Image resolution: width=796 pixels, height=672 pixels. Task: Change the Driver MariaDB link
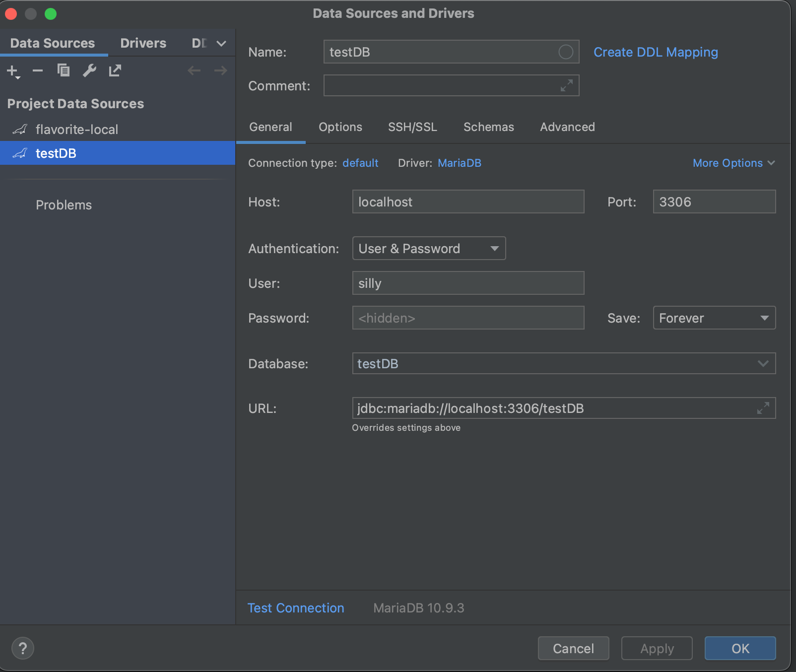pos(460,163)
